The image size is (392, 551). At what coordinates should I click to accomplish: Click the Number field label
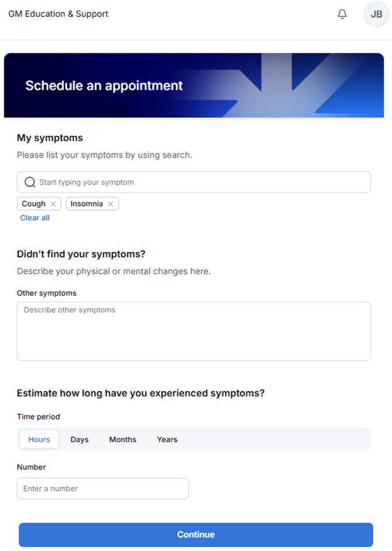(31, 467)
